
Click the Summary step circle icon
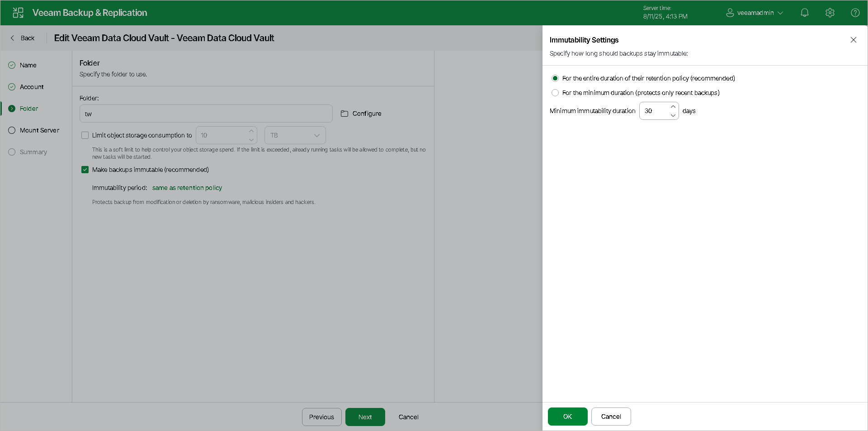pos(12,152)
